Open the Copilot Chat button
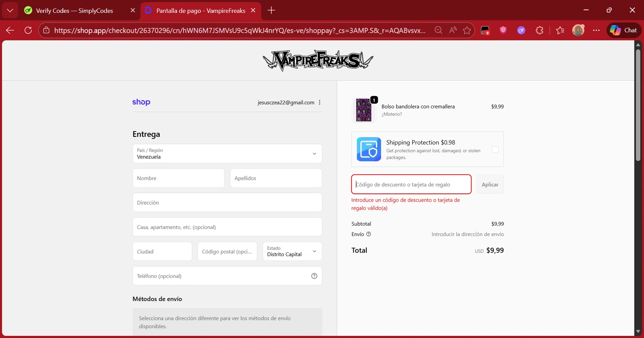644x338 pixels. click(x=624, y=30)
